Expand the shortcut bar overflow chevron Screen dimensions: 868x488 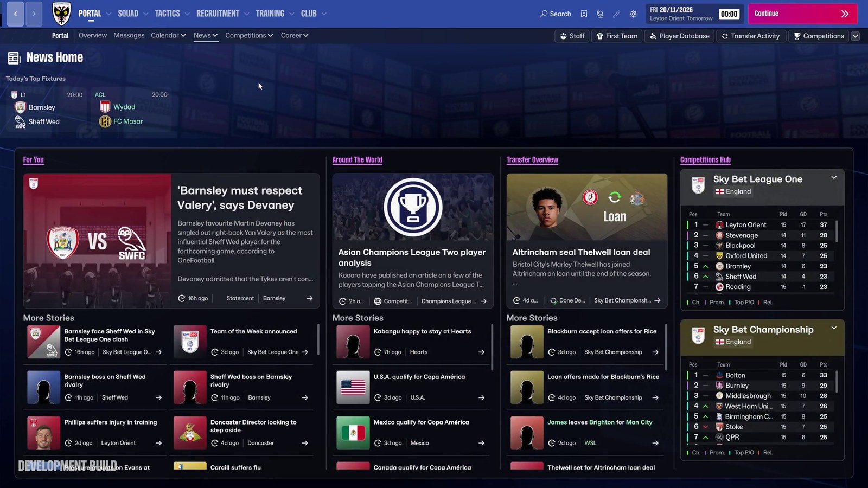856,36
